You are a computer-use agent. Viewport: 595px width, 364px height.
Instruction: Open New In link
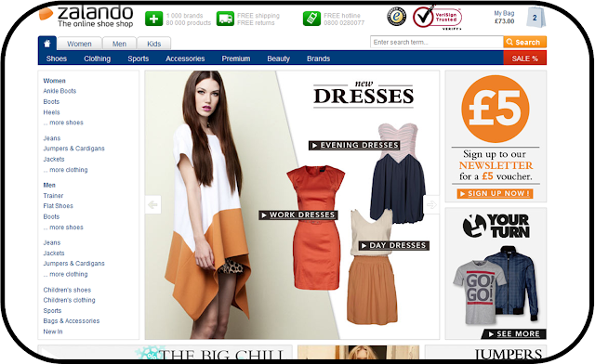tap(53, 331)
